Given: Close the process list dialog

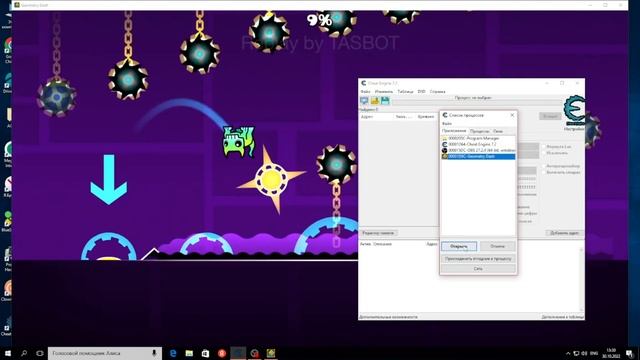Looking at the screenshot, I should click(x=512, y=116).
